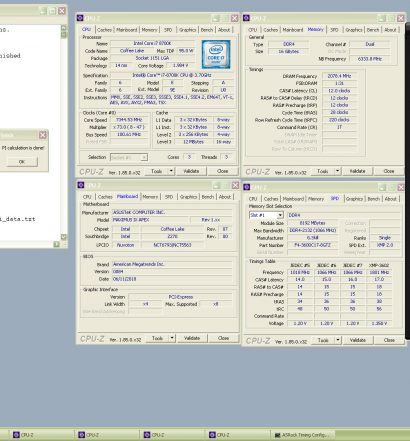This screenshot has width=410, height=441.
Task: Open the Bench tab in the CPU tab window
Action: click(207, 30)
